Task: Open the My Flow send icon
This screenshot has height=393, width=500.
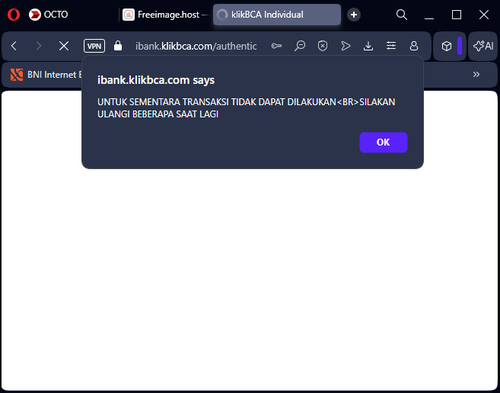Action: point(345,46)
